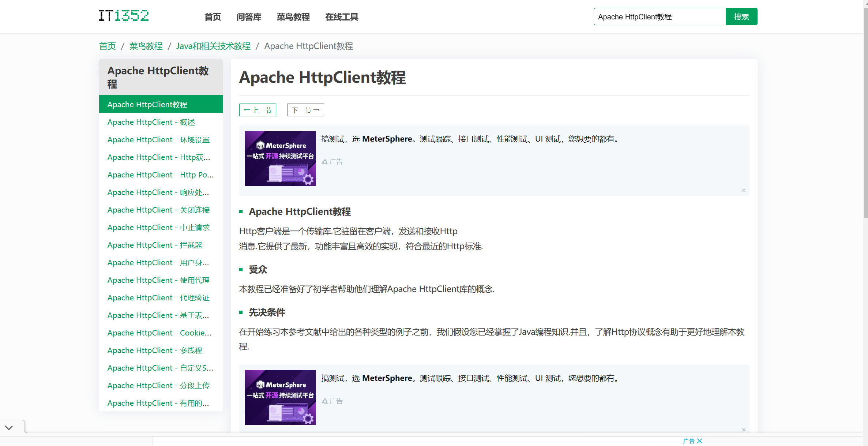868x446 pixels.
Task: Close the first MeterSphere ad banner
Action: click(x=744, y=191)
